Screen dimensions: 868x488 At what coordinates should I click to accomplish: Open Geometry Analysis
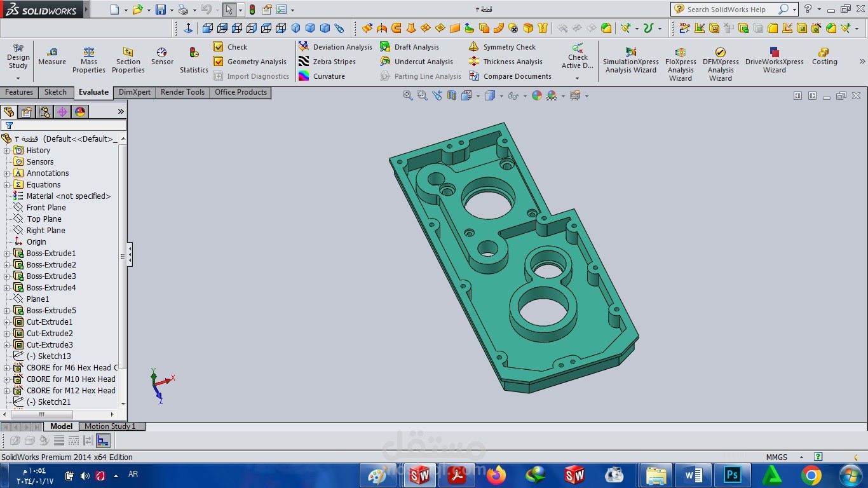(x=250, y=62)
